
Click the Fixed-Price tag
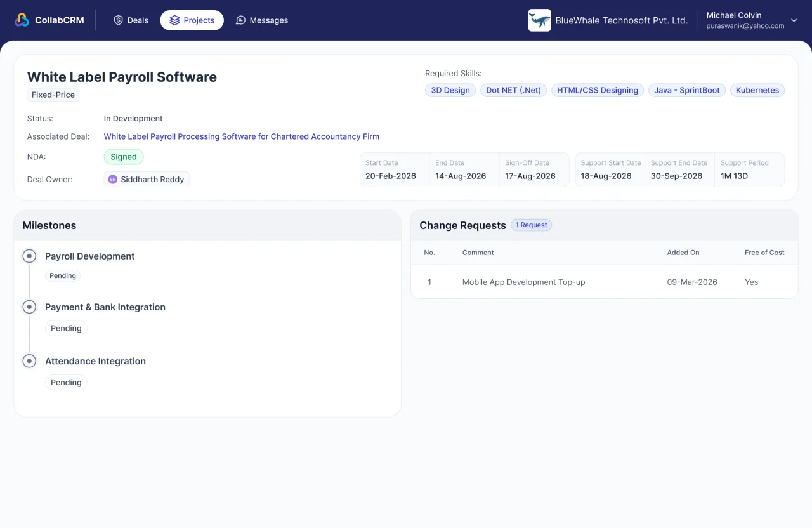(53, 95)
